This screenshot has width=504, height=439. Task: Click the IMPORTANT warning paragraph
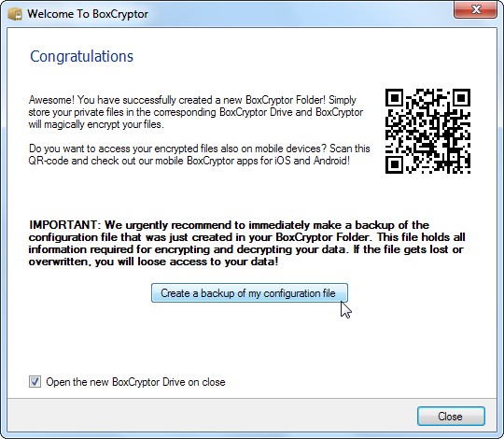246,243
